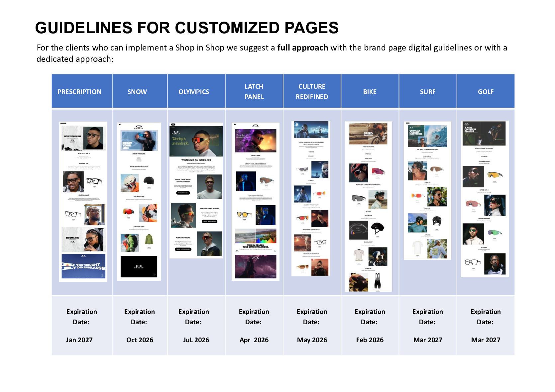Open the Prescription page preview thumbnail
The height and width of the screenshot is (392, 555).
[x=83, y=201]
